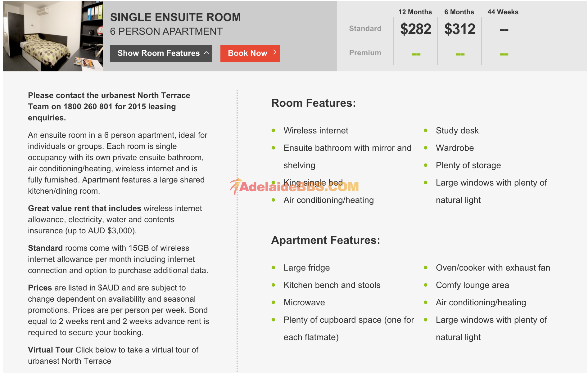Click the 6 Months column header
Viewport: 588px width, 373px height.
[x=459, y=12]
